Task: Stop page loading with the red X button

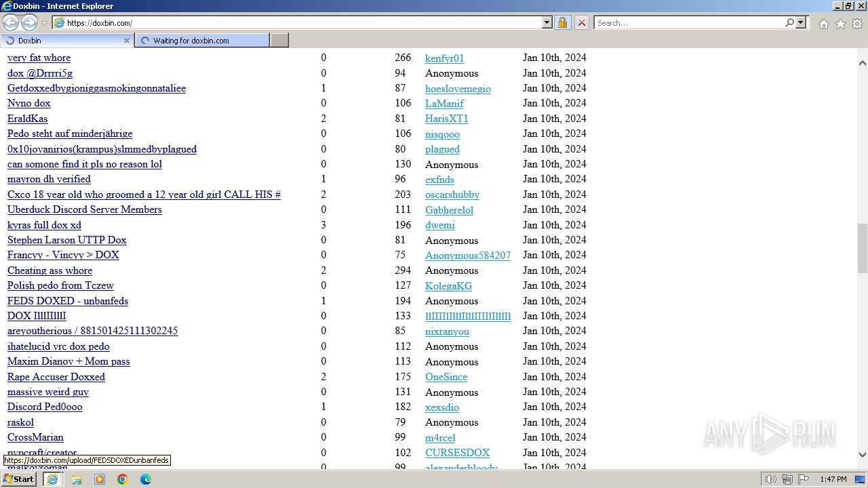Action: pyautogui.click(x=581, y=22)
